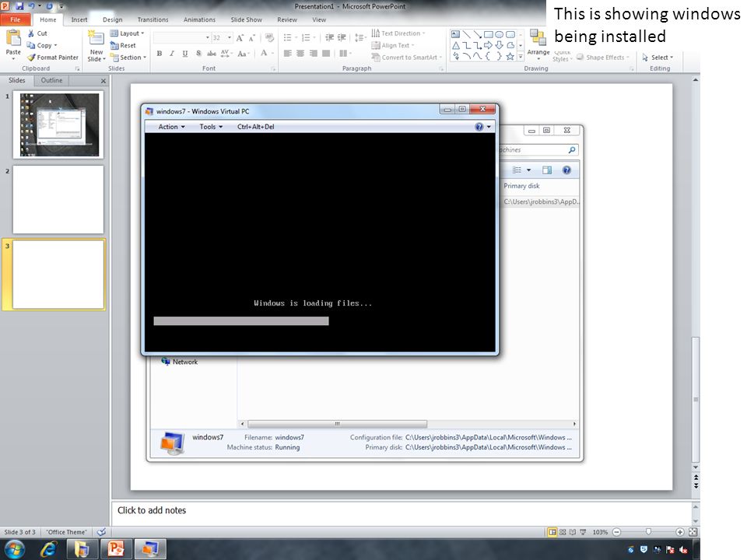
Task: Align text to the right
Action: [313, 54]
